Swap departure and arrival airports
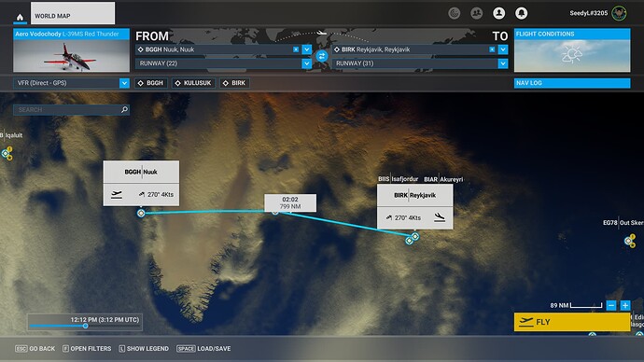The height and width of the screenshot is (362, 644). (x=322, y=56)
